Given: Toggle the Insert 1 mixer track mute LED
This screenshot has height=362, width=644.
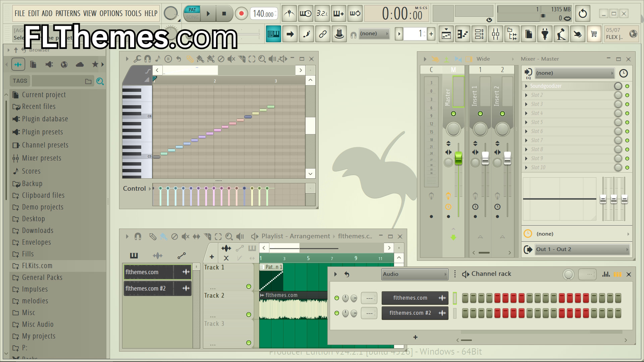Looking at the screenshot, I should click(x=480, y=114).
